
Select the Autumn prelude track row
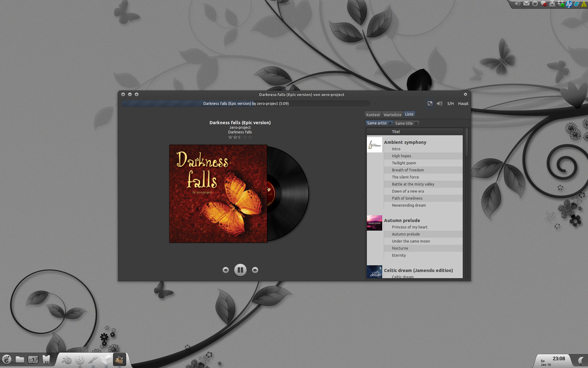(x=423, y=234)
